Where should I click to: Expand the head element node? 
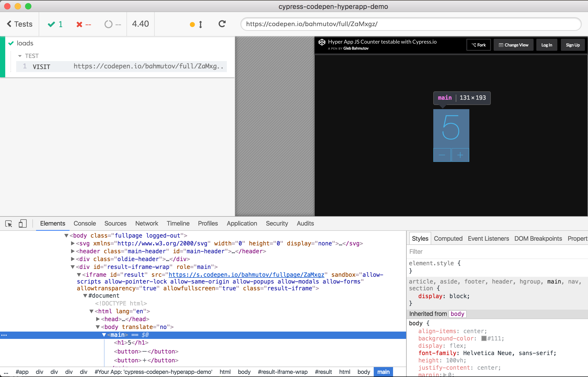tap(98, 319)
